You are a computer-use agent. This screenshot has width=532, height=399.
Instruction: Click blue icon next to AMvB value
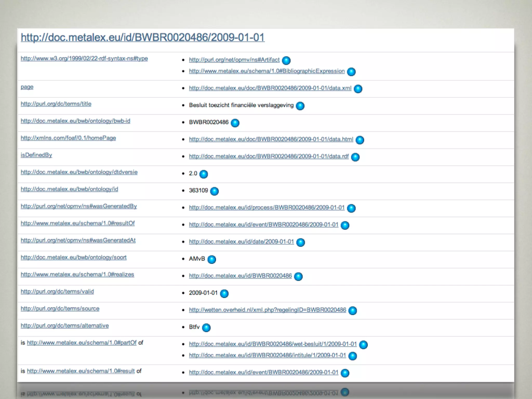click(x=212, y=259)
